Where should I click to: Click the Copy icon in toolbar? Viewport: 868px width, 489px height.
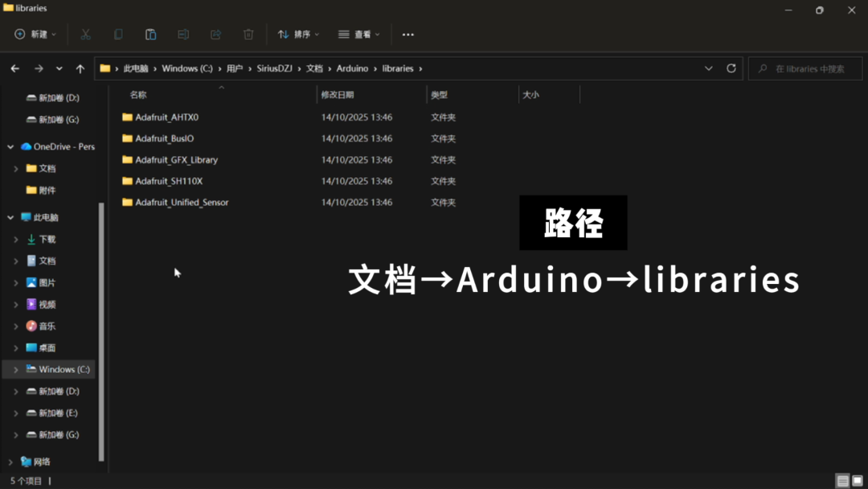[x=118, y=35]
